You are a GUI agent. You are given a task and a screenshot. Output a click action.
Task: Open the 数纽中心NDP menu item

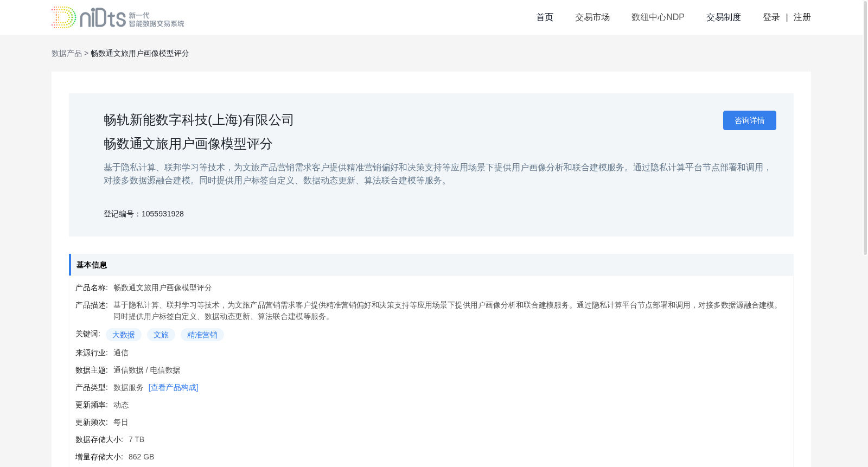click(658, 17)
